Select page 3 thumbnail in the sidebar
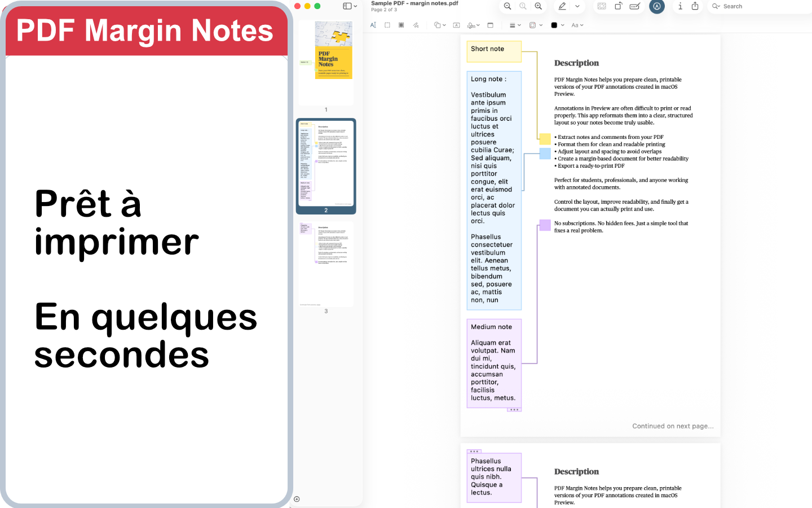The width and height of the screenshot is (812, 508). click(x=325, y=263)
